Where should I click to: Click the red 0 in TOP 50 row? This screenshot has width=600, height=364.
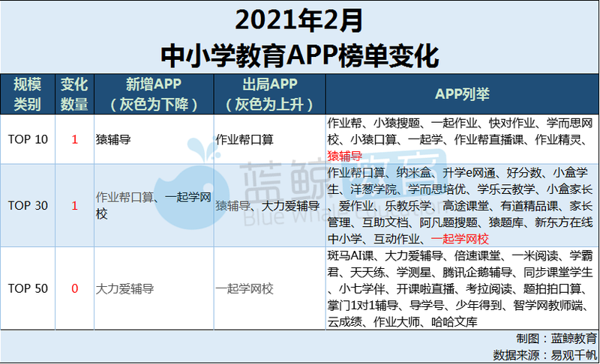click(x=74, y=288)
